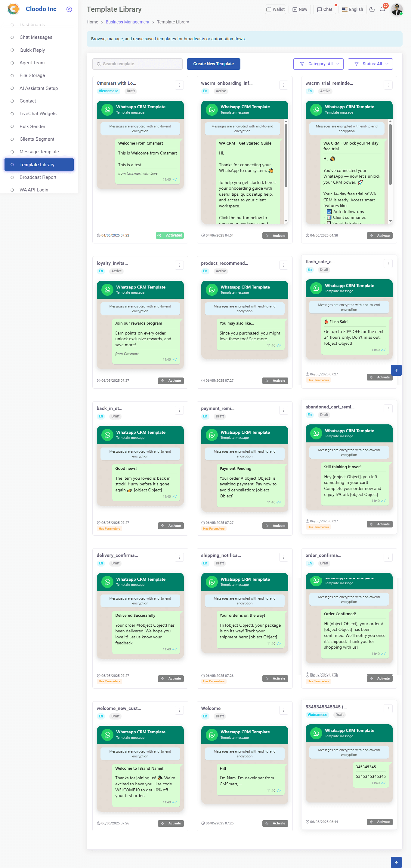
Task: Open three-dot menu on Welcome card
Action: pyautogui.click(x=283, y=710)
